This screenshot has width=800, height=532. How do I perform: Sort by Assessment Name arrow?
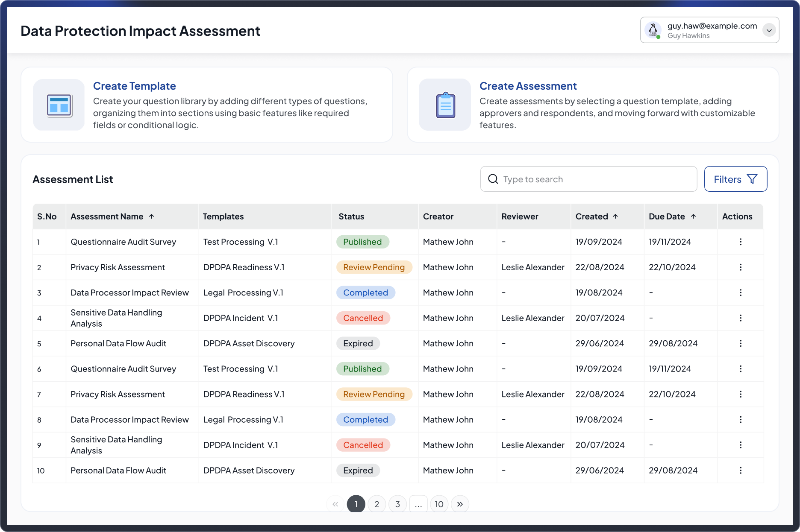152,216
